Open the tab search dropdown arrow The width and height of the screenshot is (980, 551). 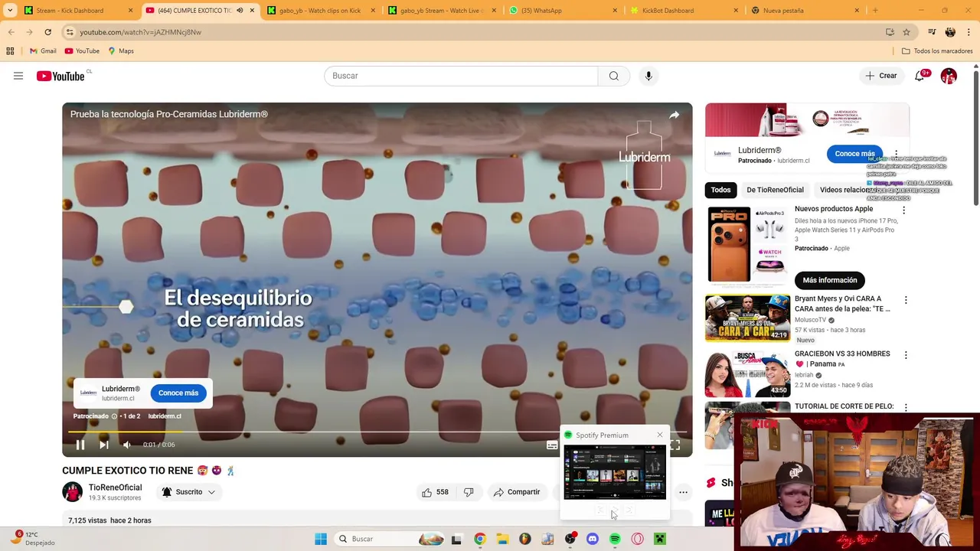click(10, 11)
